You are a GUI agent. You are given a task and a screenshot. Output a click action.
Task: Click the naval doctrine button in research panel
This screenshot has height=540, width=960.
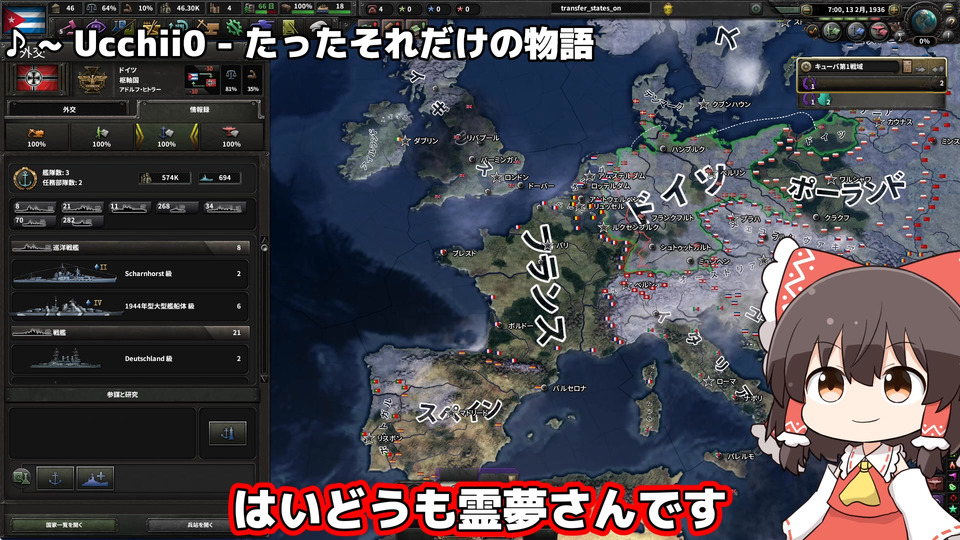(x=228, y=433)
